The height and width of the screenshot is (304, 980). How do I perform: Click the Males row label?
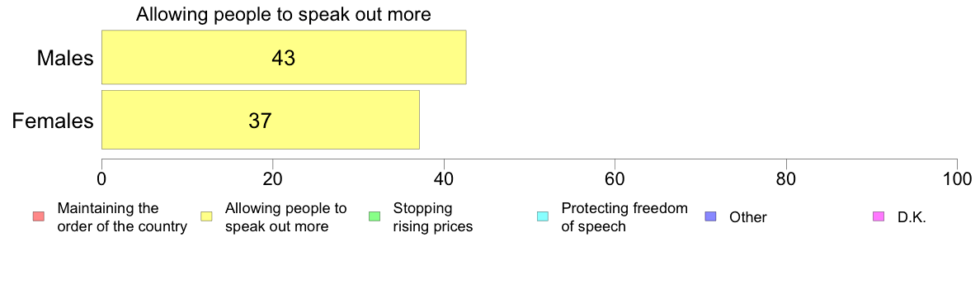[x=65, y=58]
